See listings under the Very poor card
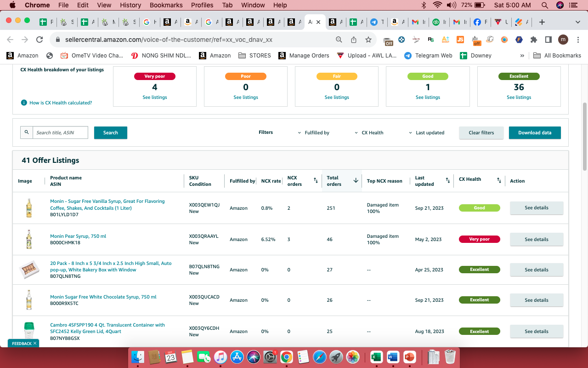Image resolution: width=588 pixels, height=368 pixels. click(155, 98)
